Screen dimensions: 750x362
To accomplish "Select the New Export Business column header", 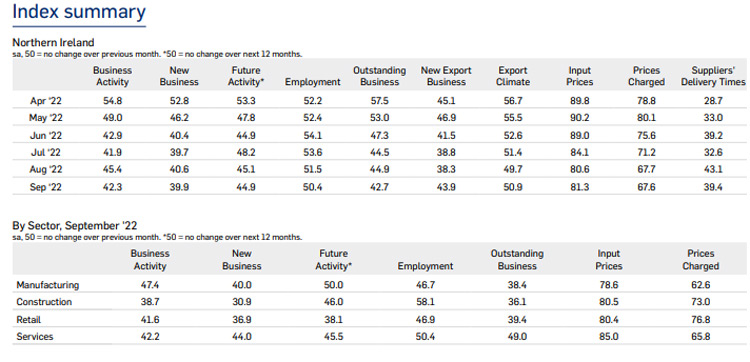I will click(x=446, y=76).
